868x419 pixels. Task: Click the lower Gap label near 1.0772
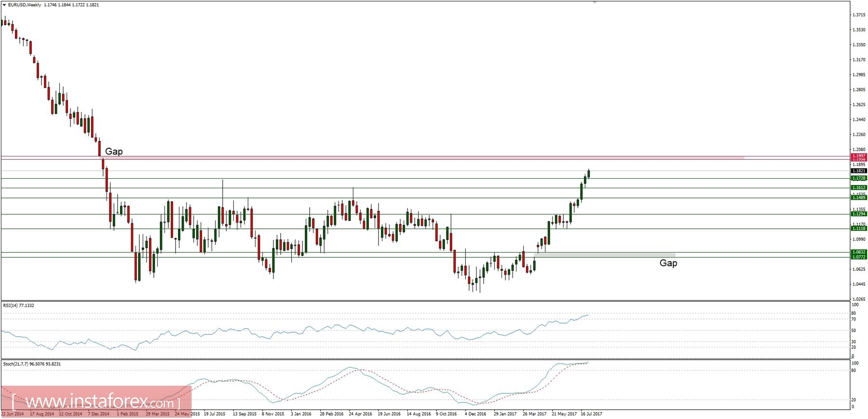(668, 263)
